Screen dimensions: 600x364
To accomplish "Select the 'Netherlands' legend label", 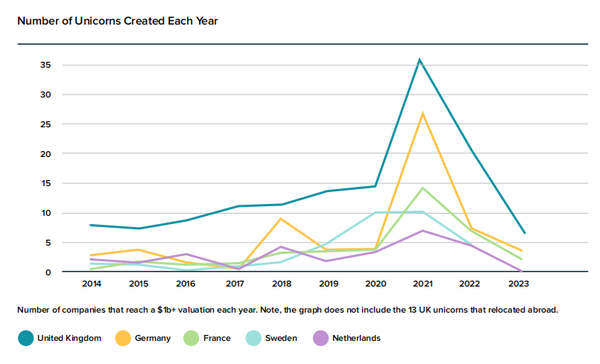I will coord(356,338).
